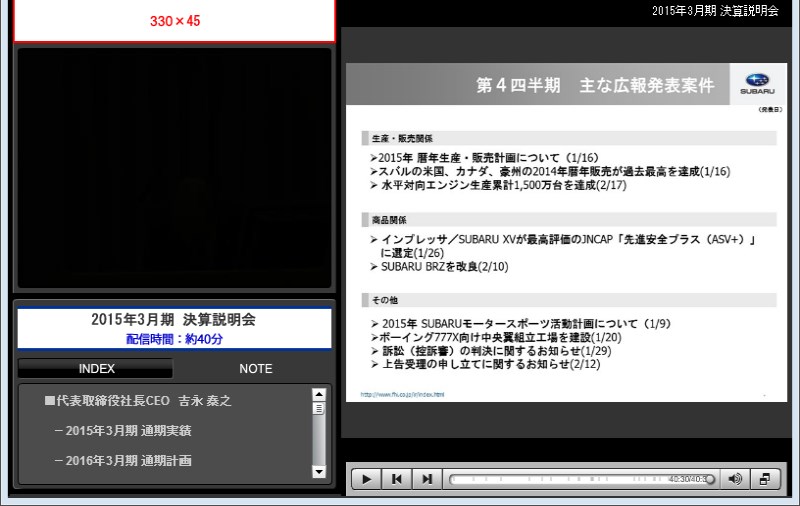Click 配信時間:約40分 text

pos(174,339)
